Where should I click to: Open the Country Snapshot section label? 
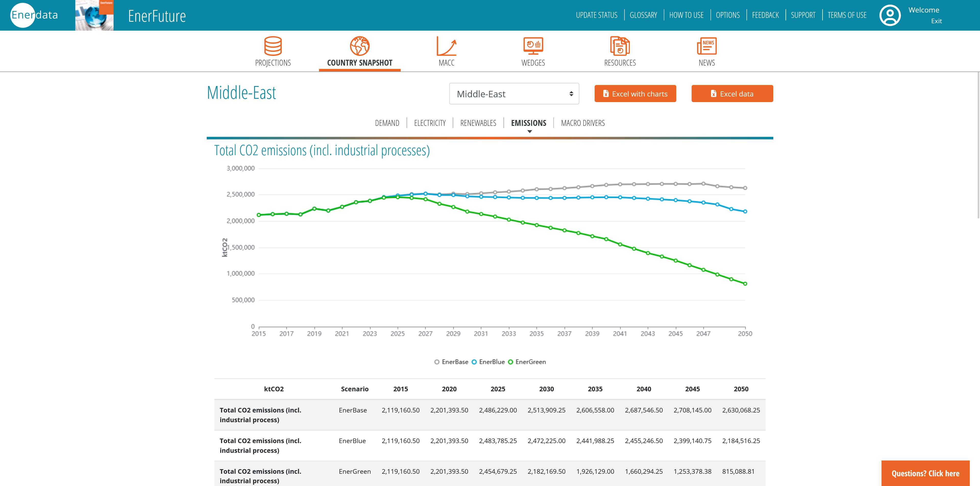[x=360, y=63]
